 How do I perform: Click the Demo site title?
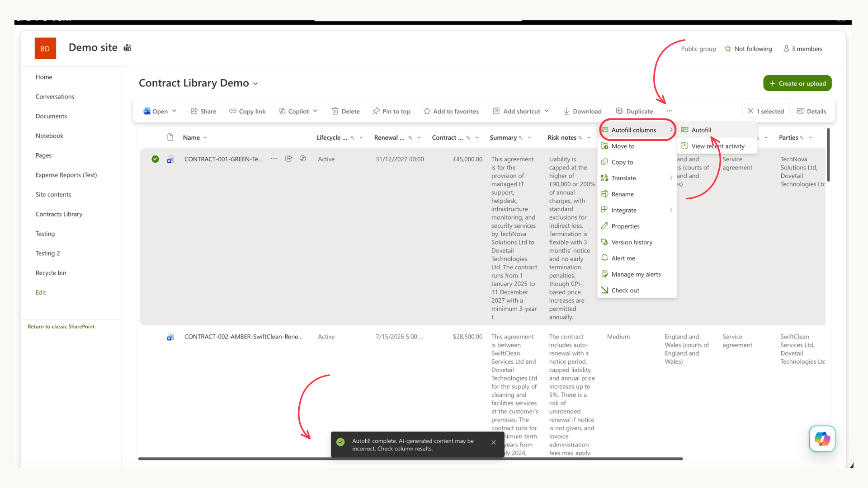(x=93, y=47)
